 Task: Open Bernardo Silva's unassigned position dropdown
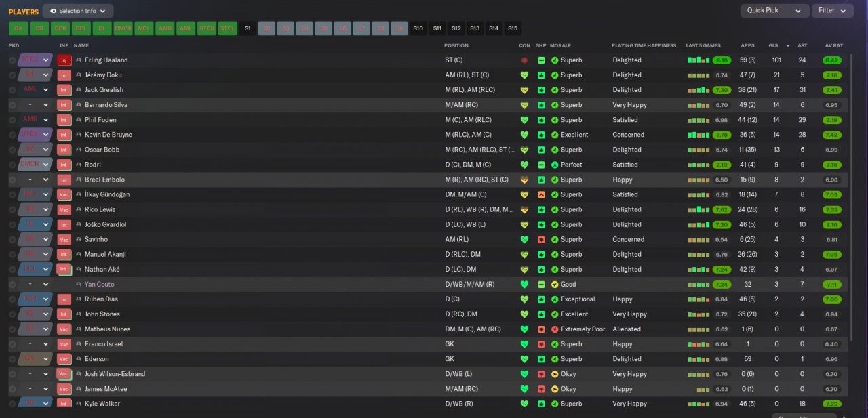[x=46, y=105]
